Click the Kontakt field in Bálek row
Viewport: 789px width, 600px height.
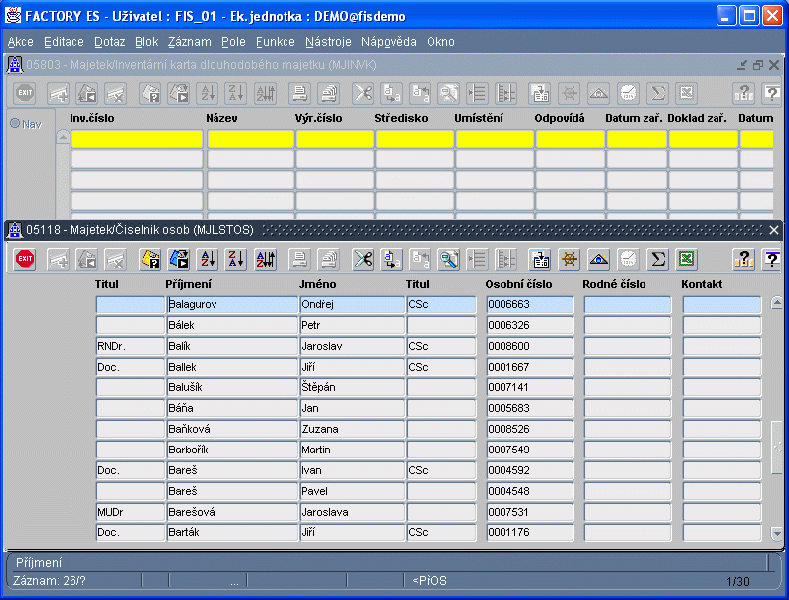pyautogui.click(x=722, y=325)
